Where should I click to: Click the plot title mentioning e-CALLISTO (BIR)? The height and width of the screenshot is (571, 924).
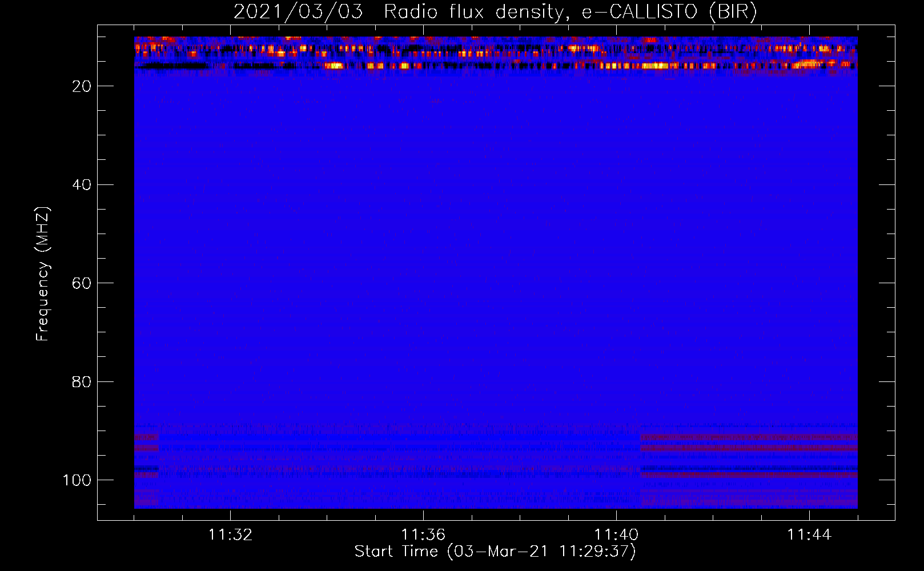pos(495,11)
